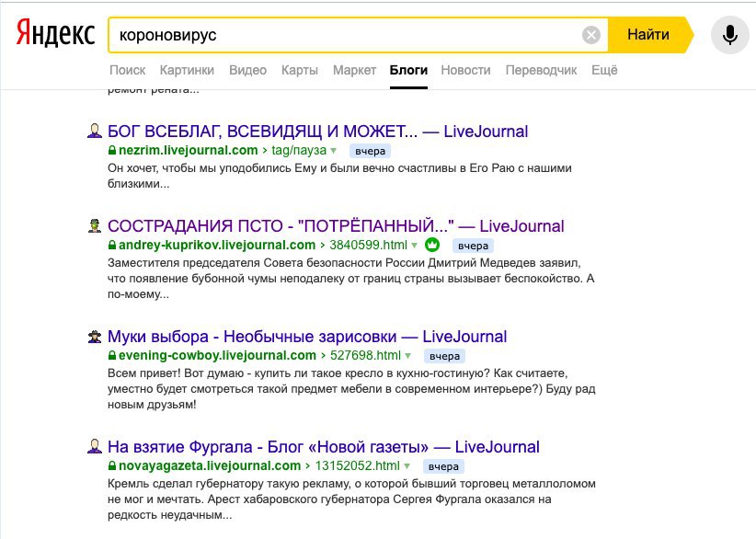The height and width of the screenshot is (539, 756).
Task: Select the Блоги tab
Action: click(408, 70)
